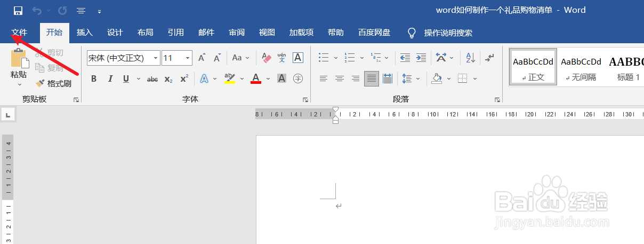Apply the 标题 1 style
The width and height of the screenshot is (644, 244).
[x=625, y=67]
